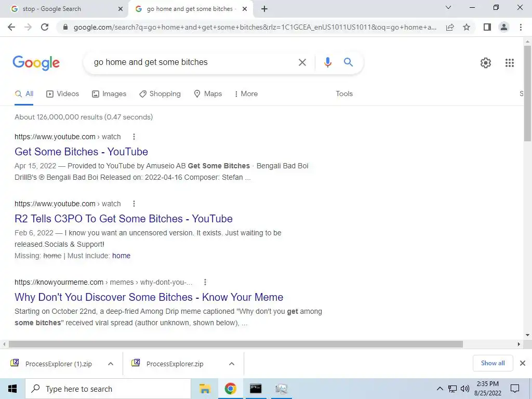Click the network icon in system tray

point(453,389)
